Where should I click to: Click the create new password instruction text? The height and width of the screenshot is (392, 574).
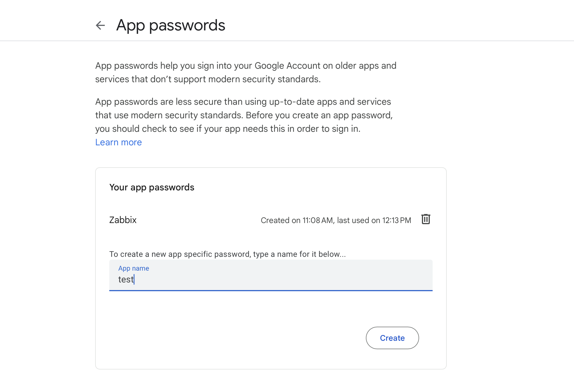pyautogui.click(x=227, y=254)
